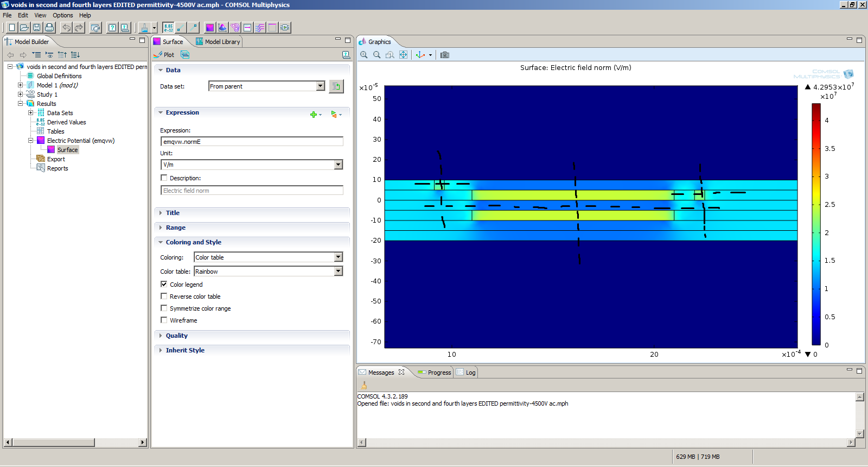Image resolution: width=868 pixels, height=467 pixels.
Task: Click the Zoom In icon in Graphics toolbar
Action: 364,55
